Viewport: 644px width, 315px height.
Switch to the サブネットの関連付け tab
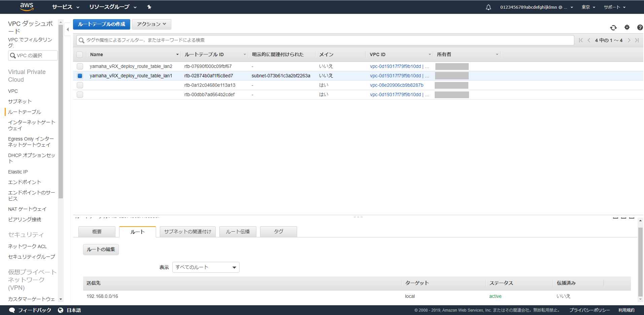[187, 231]
